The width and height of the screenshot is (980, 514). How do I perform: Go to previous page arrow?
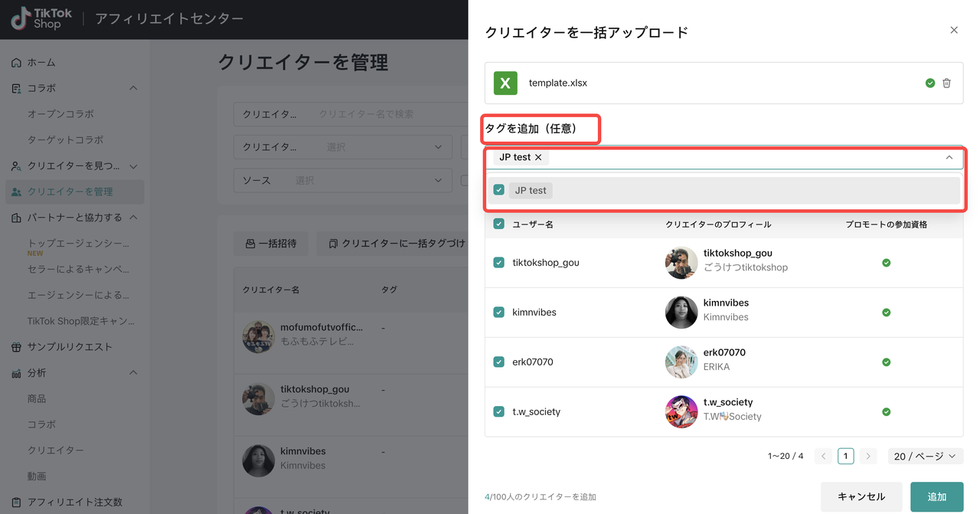[824, 456]
